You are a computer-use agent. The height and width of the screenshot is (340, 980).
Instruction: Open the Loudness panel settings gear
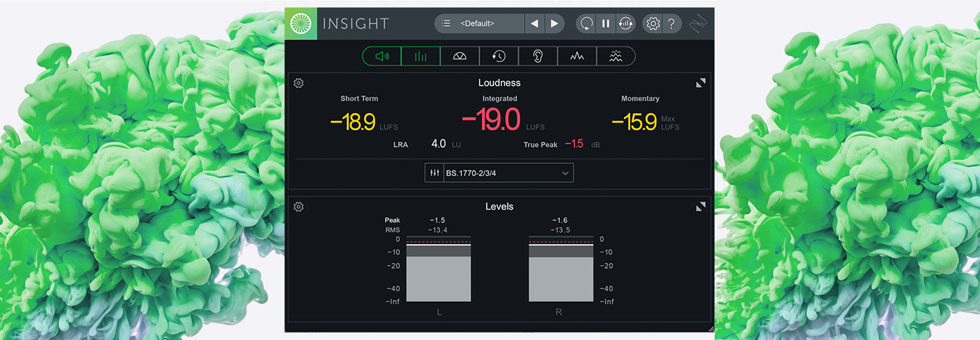[298, 83]
